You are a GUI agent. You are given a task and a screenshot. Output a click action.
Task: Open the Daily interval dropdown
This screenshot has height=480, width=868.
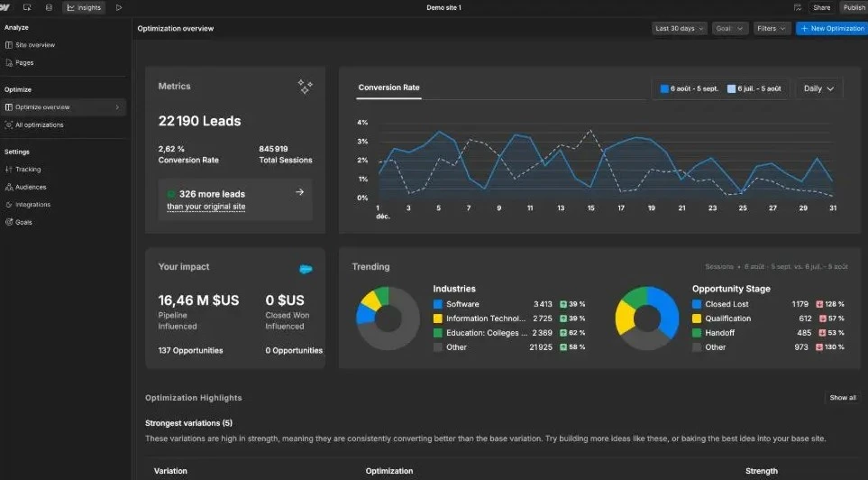(819, 88)
